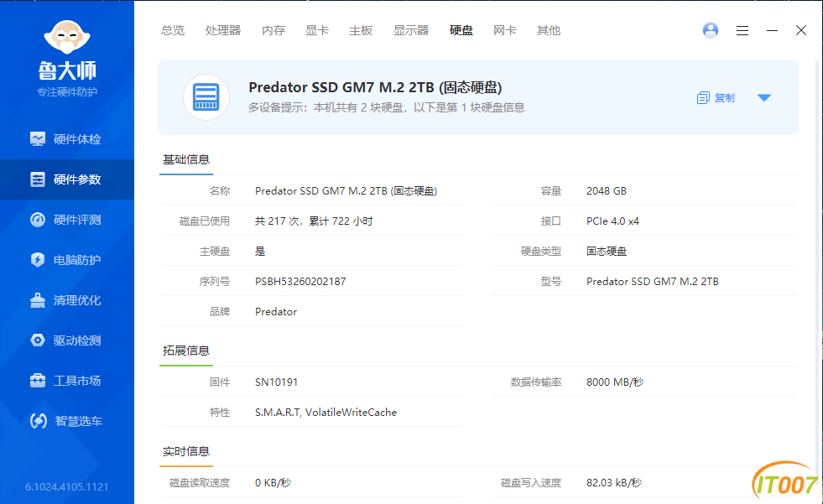Open 智慧选车 in the sidebar

(x=67, y=421)
